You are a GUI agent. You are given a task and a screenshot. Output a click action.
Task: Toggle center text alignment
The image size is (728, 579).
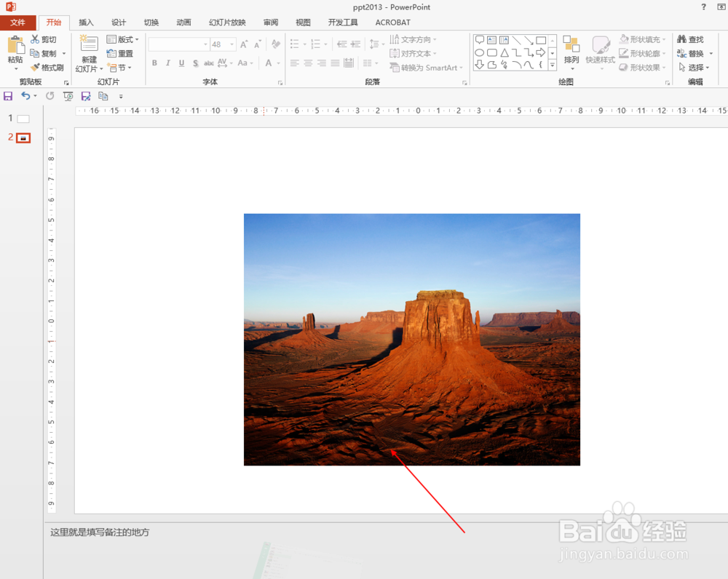[x=308, y=63]
